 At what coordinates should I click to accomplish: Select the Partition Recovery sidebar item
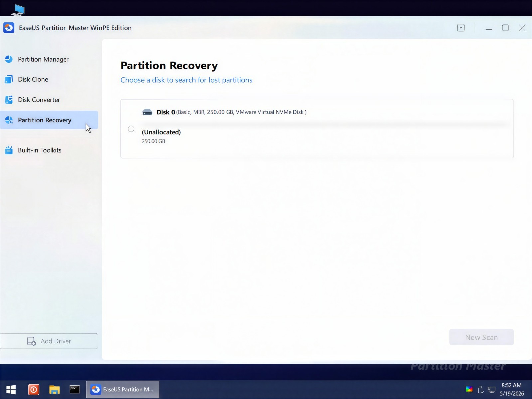click(49, 120)
